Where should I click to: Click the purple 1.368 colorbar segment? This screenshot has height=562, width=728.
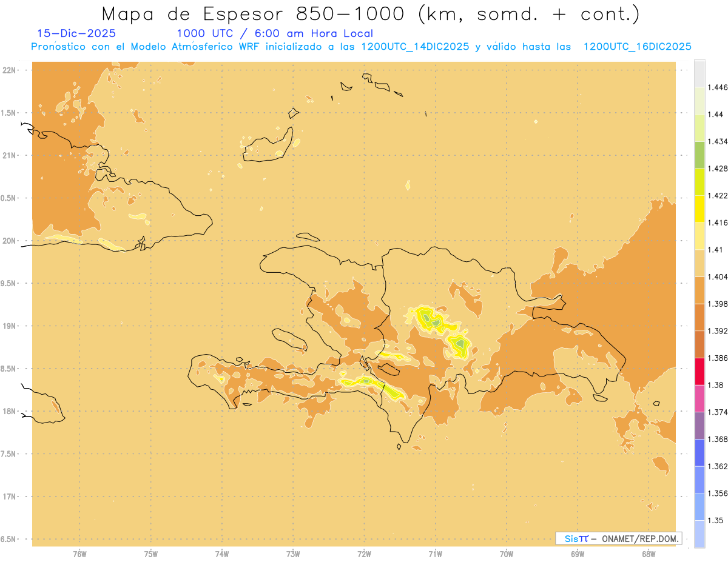point(699,425)
